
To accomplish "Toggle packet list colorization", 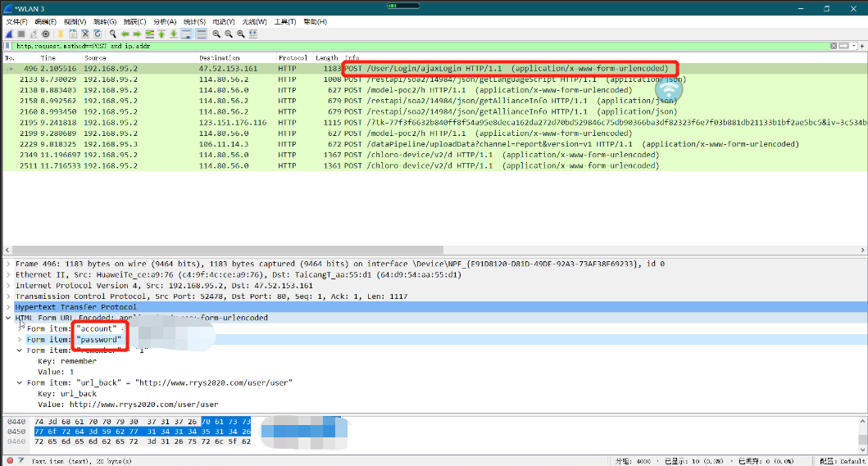I will (202, 34).
